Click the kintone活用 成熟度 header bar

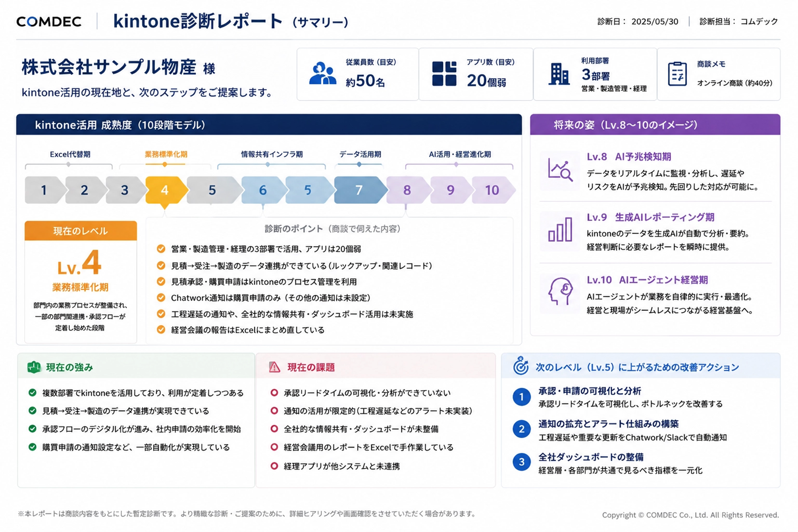tap(269, 125)
